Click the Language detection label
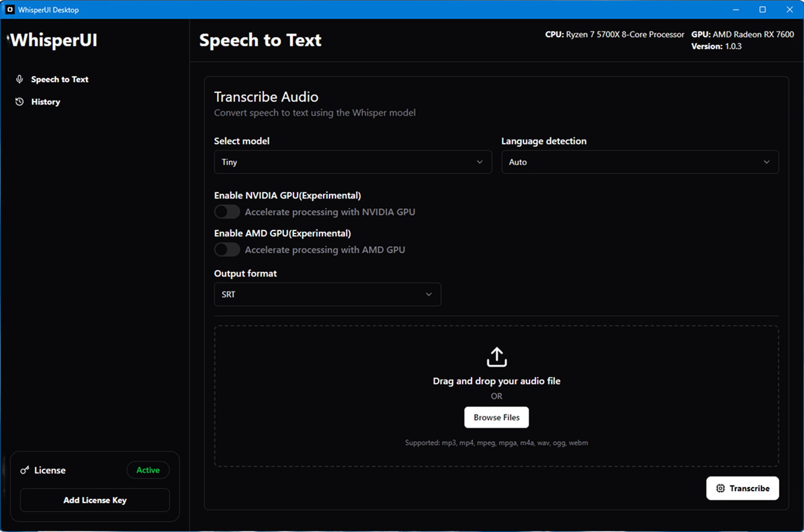 point(544,141)
